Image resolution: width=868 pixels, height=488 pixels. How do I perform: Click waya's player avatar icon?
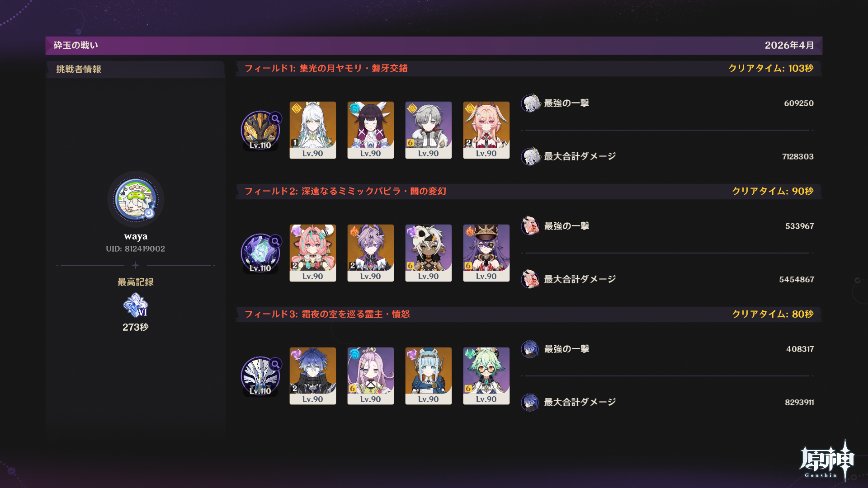coord(136,199)
